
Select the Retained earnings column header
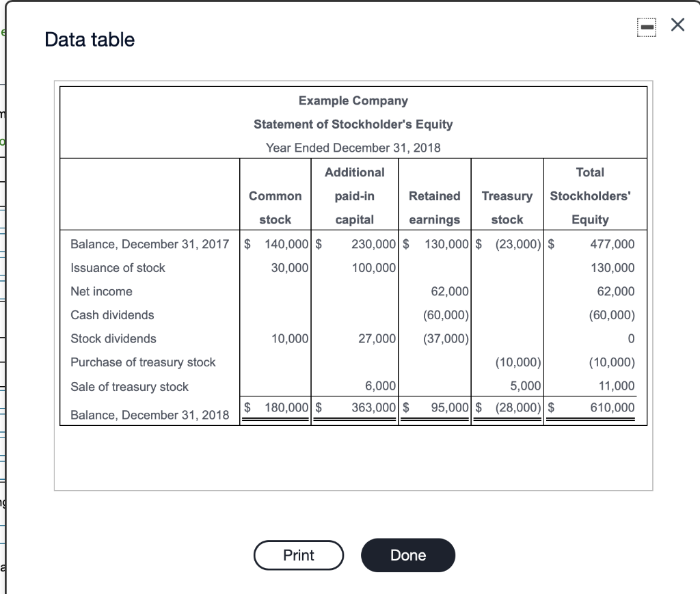pyautogui.click(x=434, y=207)
